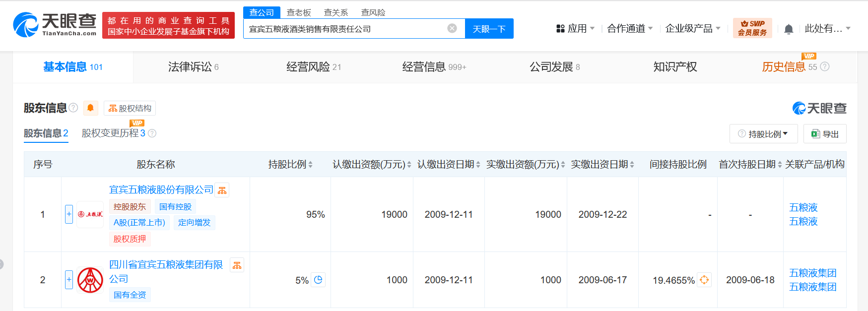Viewport: 868px width, 311px height.
Task: Click the orange bell alert icon beside 股东信息
Action: pos(90,108)
